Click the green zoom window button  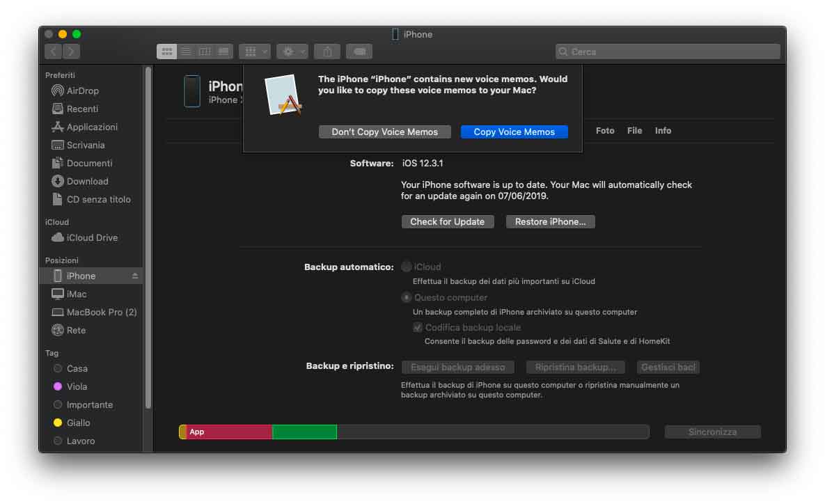[x=77, y=34]
